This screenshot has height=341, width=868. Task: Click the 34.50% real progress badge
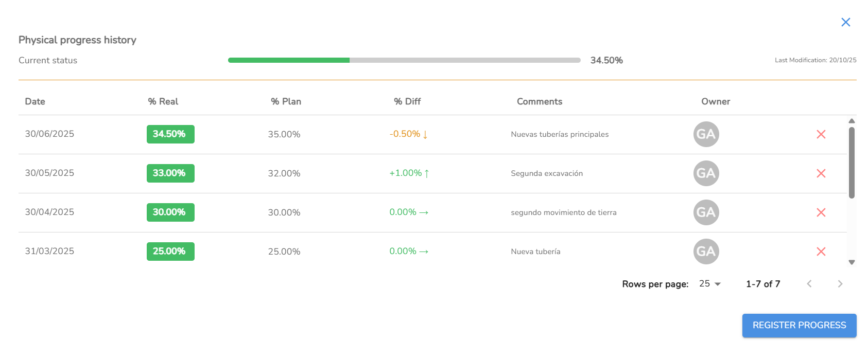pos(170,134)
